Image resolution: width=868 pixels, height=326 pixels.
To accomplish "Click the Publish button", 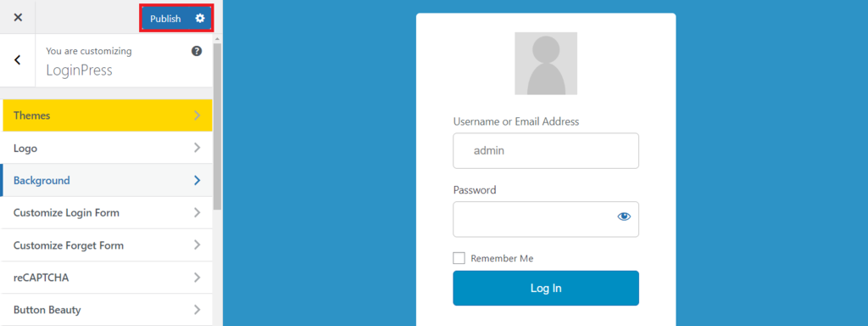I will [165, 19].
